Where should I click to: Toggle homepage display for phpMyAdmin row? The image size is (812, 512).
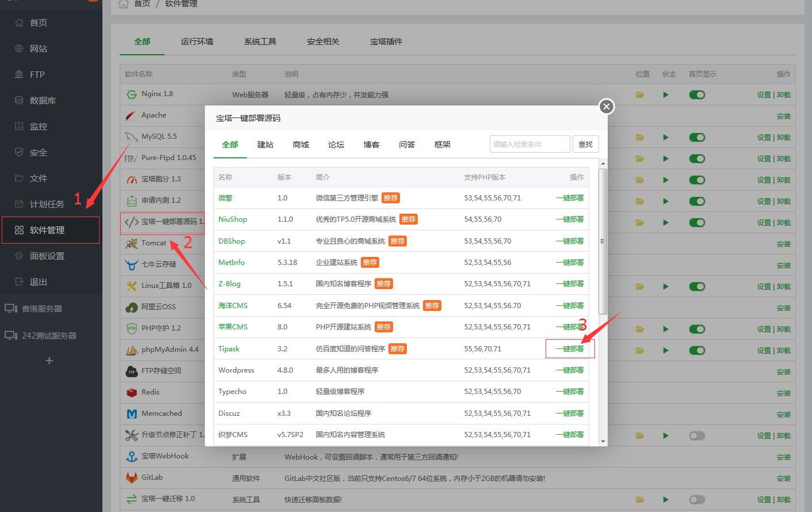[697, 350]
